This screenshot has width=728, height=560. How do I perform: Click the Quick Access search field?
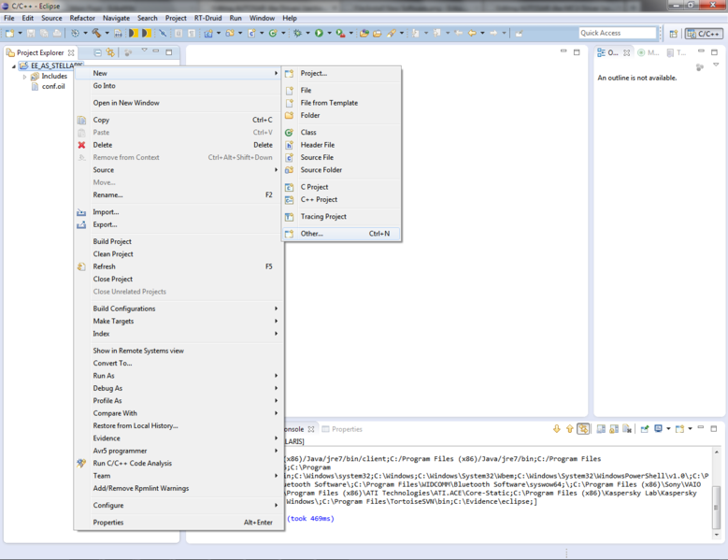click(618, 33)
